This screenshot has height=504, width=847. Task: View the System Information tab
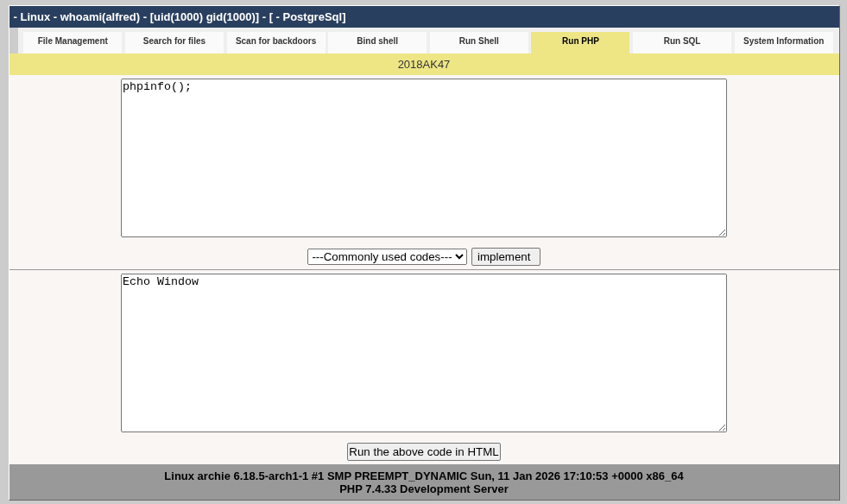pyautogui.click(x=783, y=41)
